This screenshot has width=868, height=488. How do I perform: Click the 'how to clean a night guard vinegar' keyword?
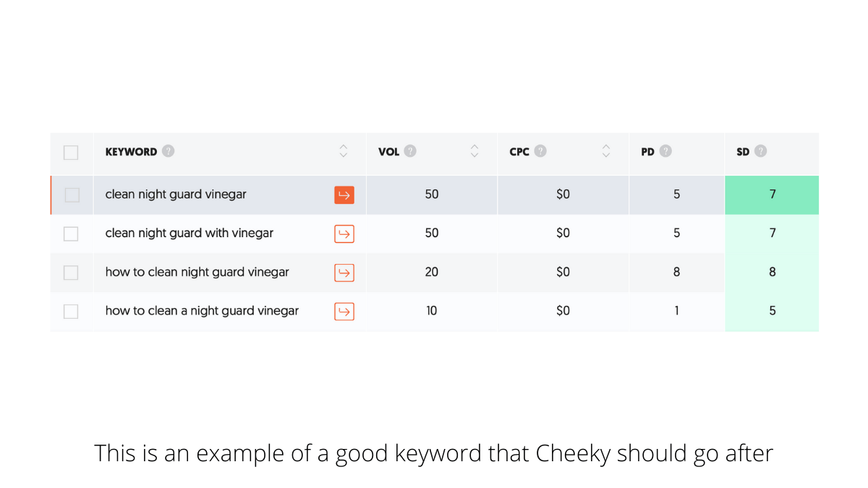[202, 311]
